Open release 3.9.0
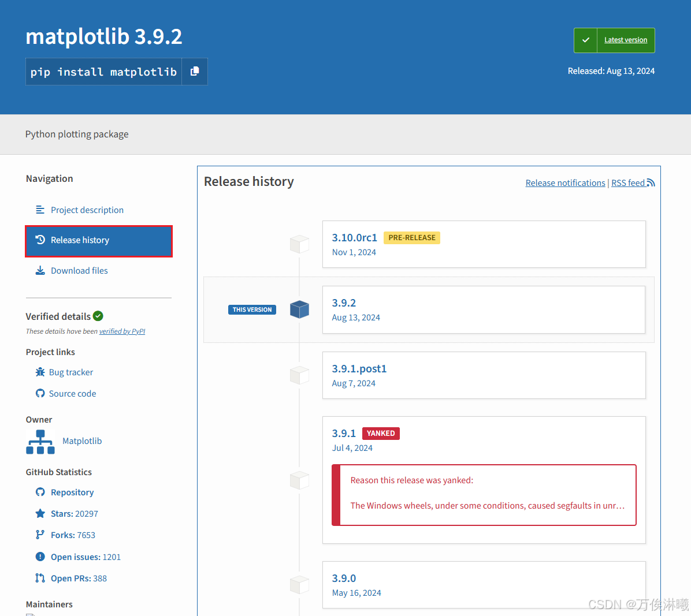The image size is (691, 616). (344, 578)
